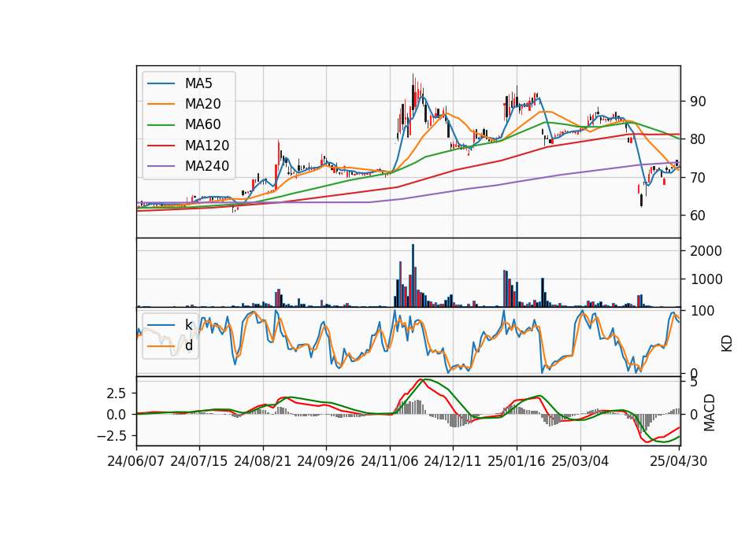
Task: Click the 70 price axis tick label
Action: coord(698,178)
